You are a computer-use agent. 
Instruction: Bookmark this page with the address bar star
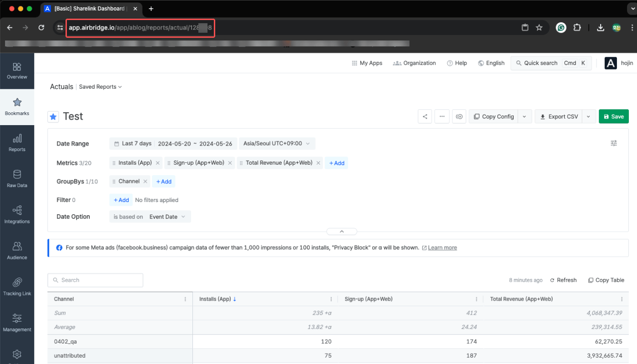(x=539, y=28)
